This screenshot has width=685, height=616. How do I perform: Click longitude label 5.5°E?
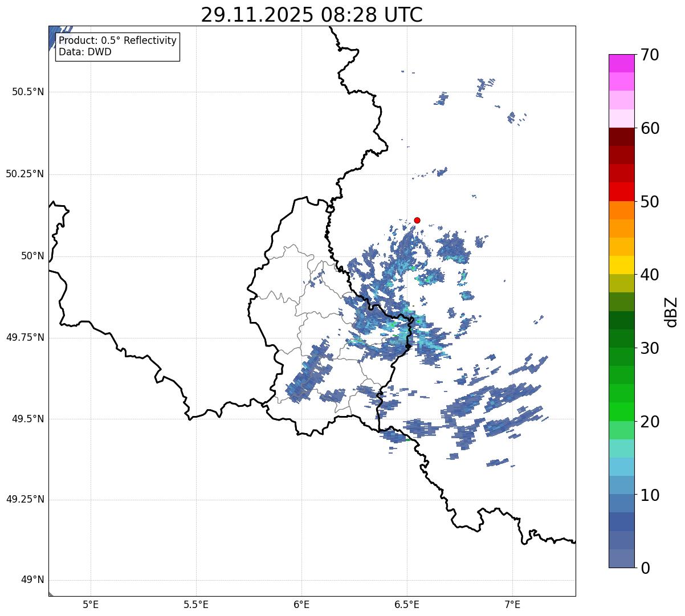tap(196, 604)
